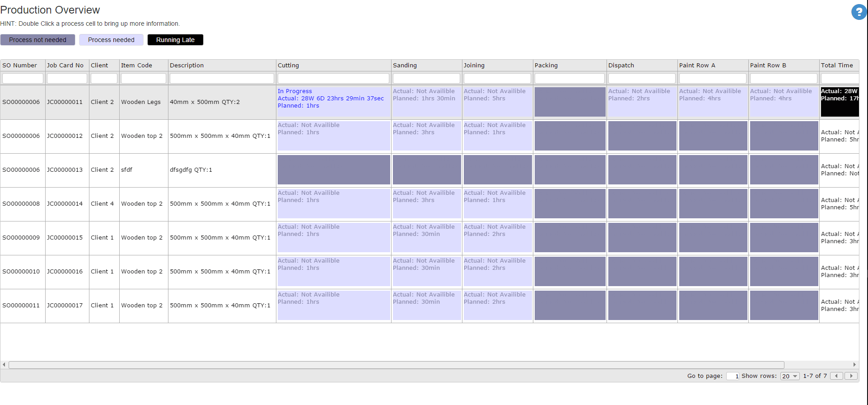Click the Process needed legend label
Screen dimensions: 868x405
111,40
